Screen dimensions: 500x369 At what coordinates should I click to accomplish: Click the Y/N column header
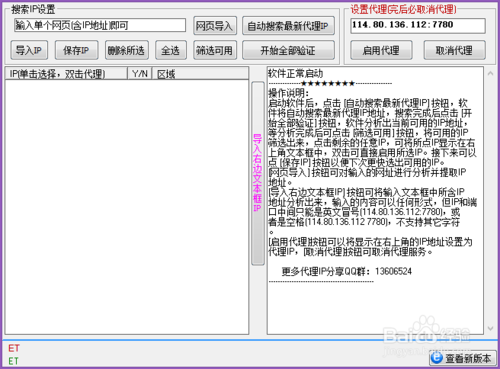point(140,73)
